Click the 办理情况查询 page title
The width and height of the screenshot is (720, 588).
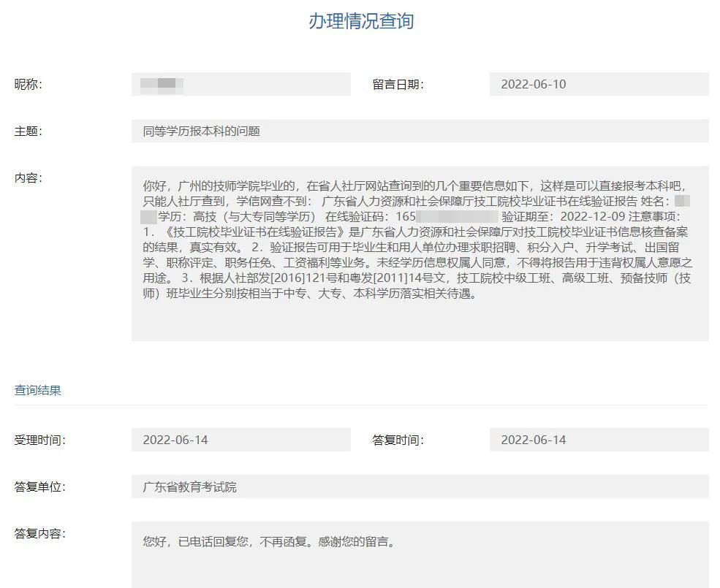(360, 21)
